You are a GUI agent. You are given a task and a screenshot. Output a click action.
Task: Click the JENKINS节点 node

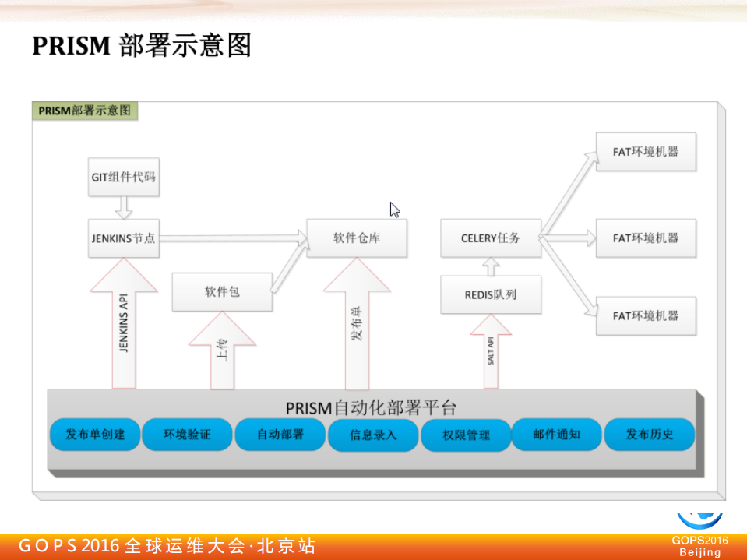pos(122,238)
